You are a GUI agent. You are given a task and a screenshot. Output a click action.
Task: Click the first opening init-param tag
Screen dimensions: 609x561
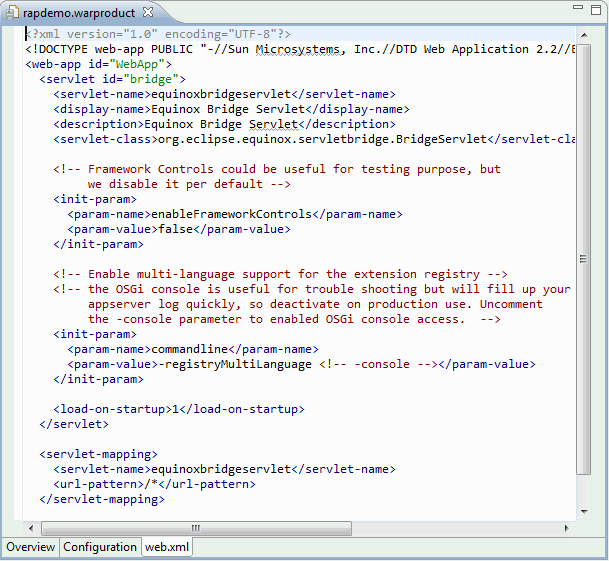tap(95, 199)
